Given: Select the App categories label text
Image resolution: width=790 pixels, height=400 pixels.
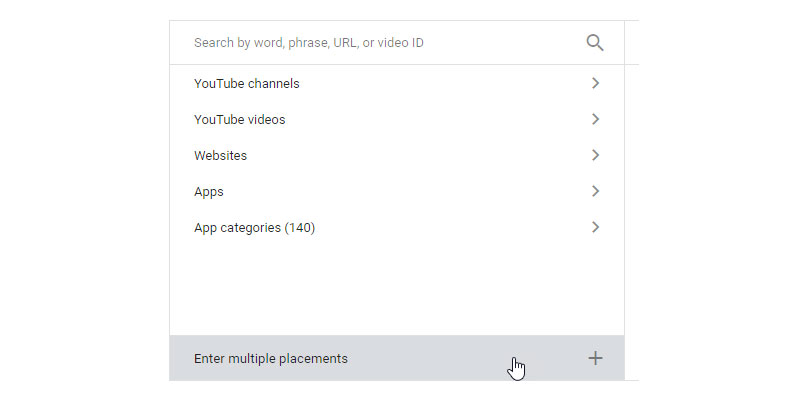Looking at the screenshot, I should pyautogui.click(x=237, y=228).
